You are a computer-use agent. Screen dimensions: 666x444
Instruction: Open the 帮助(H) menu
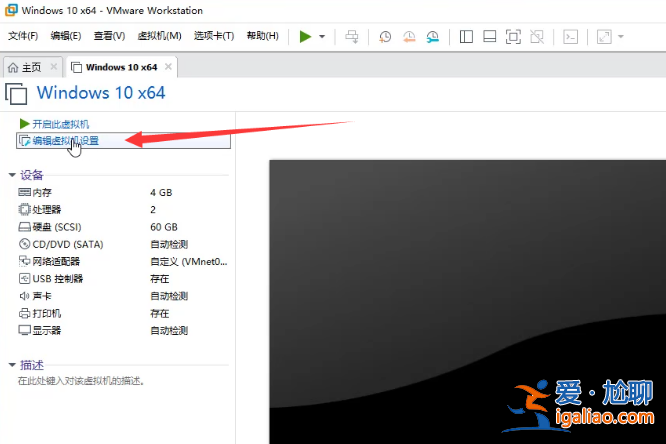pos(262,36)
